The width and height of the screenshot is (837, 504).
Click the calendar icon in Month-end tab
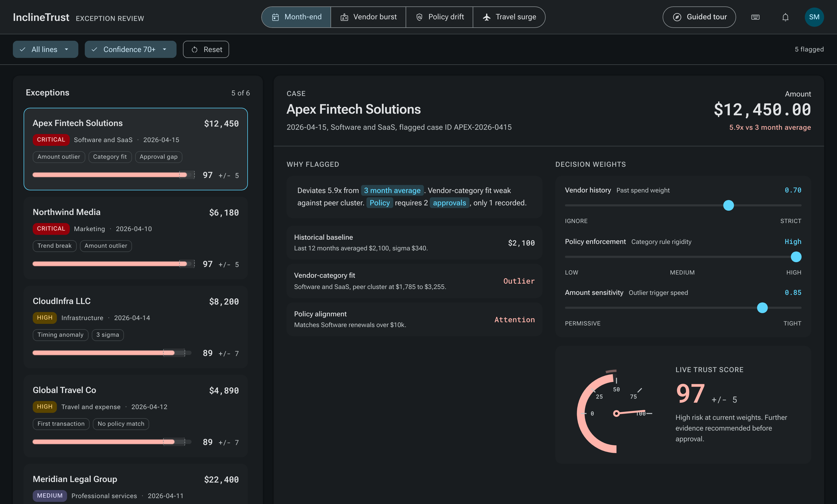click(x=275, y=17)
